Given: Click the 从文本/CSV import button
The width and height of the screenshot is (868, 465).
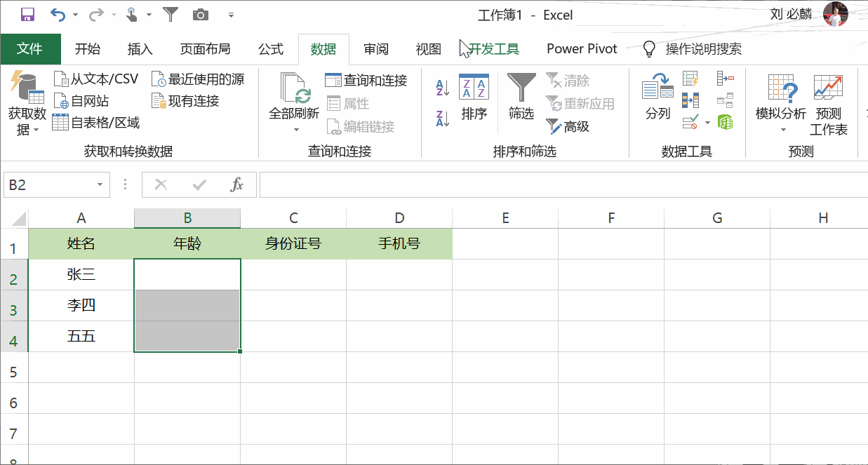Looking at the screenshot, I should [x=97, y=79].
